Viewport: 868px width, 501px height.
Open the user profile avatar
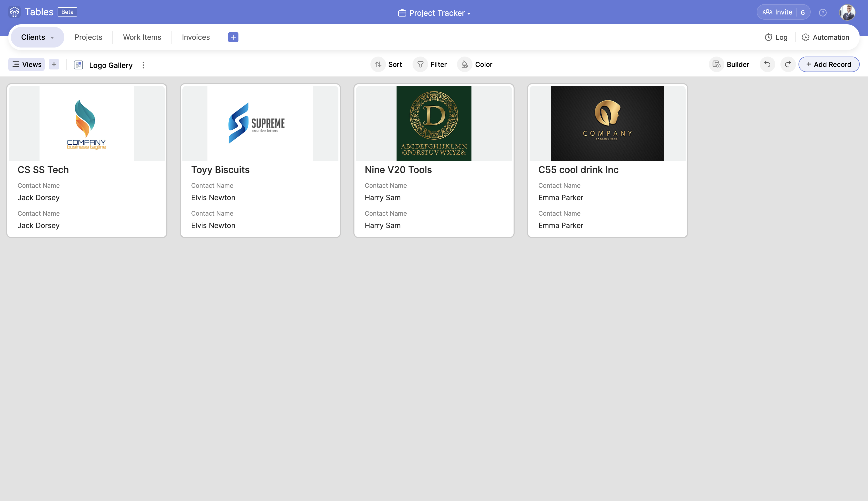847,12
